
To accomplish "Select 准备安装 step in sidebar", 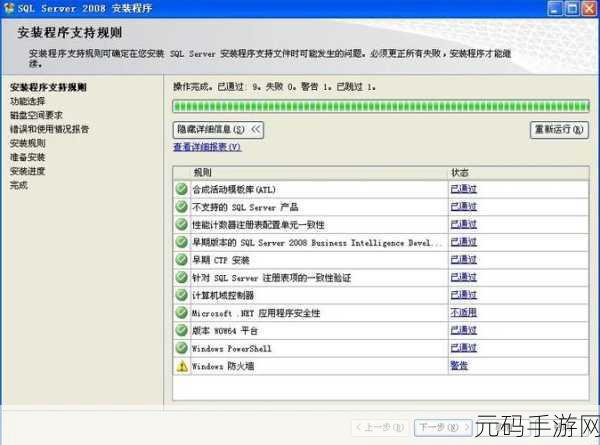I will pos(28,157).
